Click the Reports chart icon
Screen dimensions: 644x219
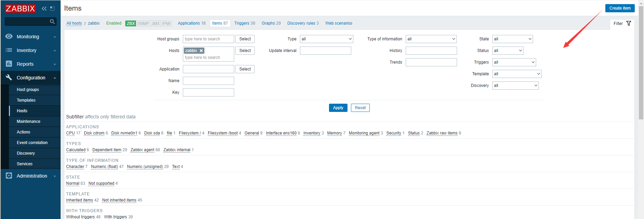9,64
